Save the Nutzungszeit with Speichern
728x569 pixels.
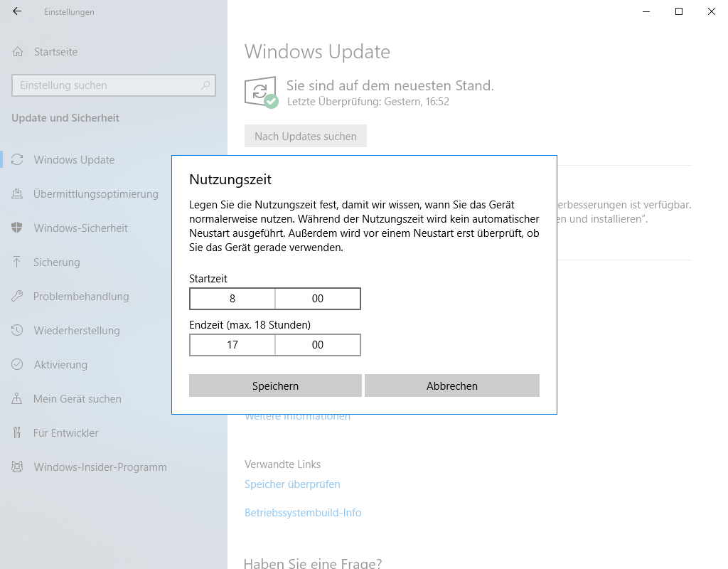(x=275, y=385)
